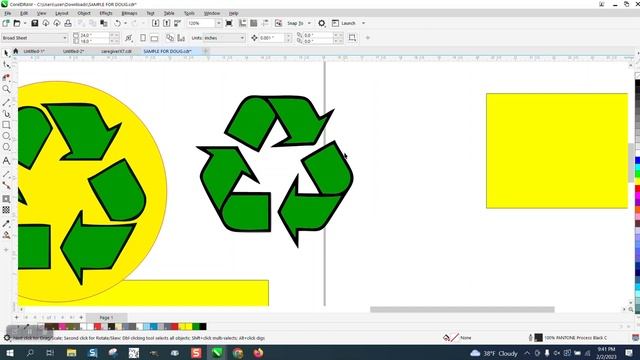The image size is (640, 360).
Task: Click the Launch button
Action: 344,23
